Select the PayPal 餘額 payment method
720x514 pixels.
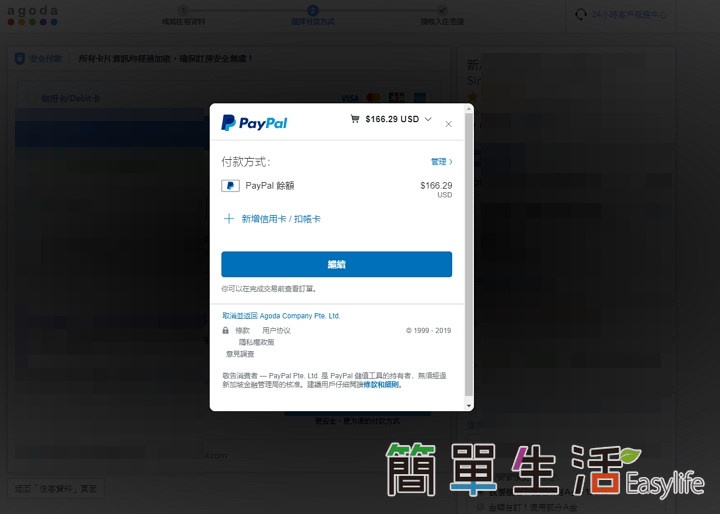click(337, 188)
